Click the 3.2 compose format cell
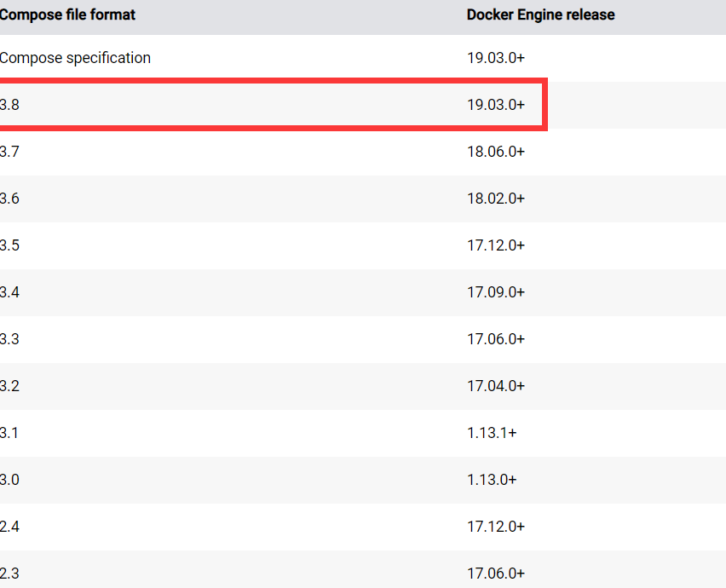726x588 pixels. (x=9, y=386)
